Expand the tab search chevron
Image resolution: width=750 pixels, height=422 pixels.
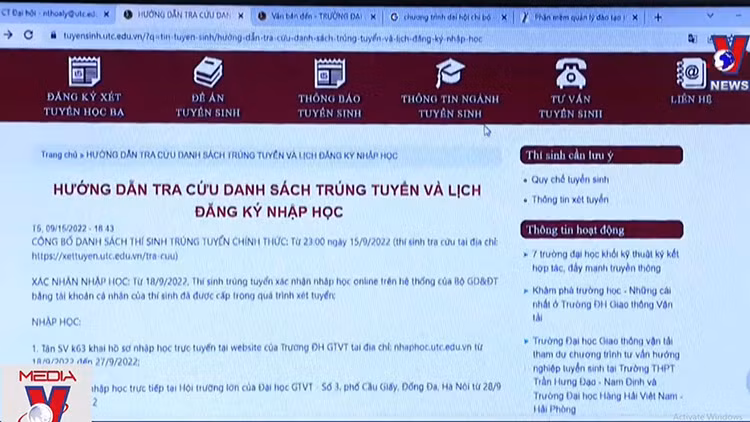point(710,16)
